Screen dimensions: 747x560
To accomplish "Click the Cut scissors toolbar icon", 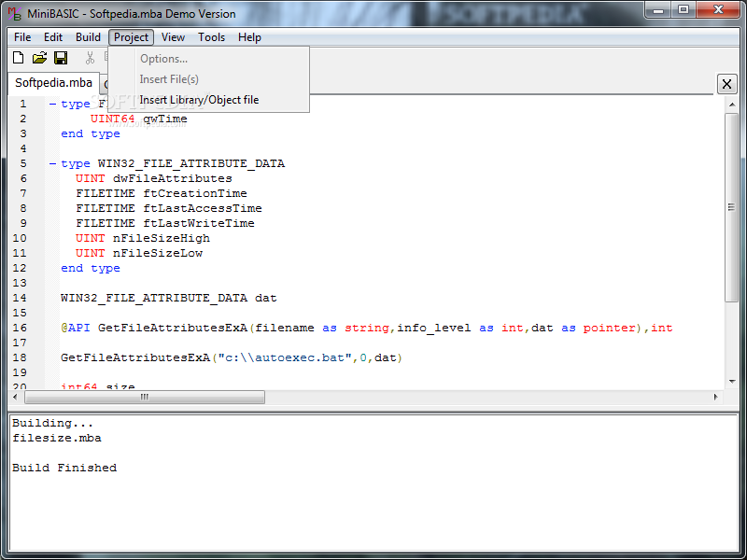I will [90, 58].
